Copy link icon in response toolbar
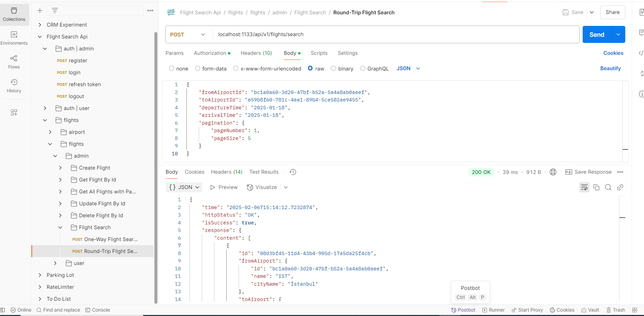The width and height of the screenshot is (644, 316). click(620, 187)
